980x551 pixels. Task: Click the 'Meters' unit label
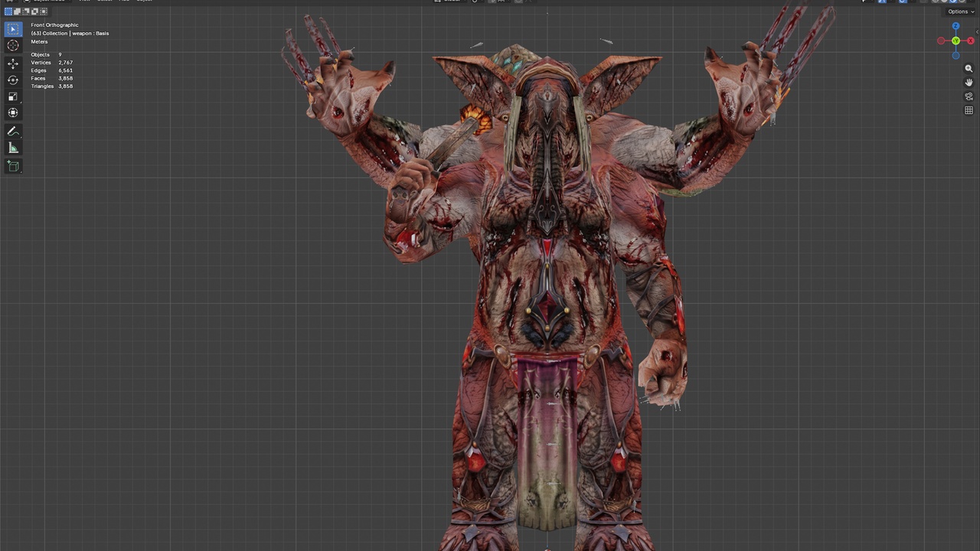pos(39,41)
